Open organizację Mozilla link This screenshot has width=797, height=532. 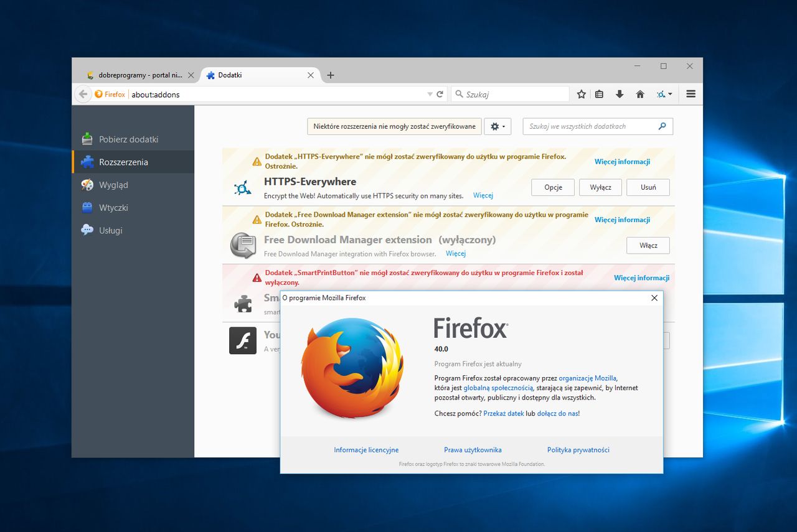pyautogui.click(x=588, y=378)
